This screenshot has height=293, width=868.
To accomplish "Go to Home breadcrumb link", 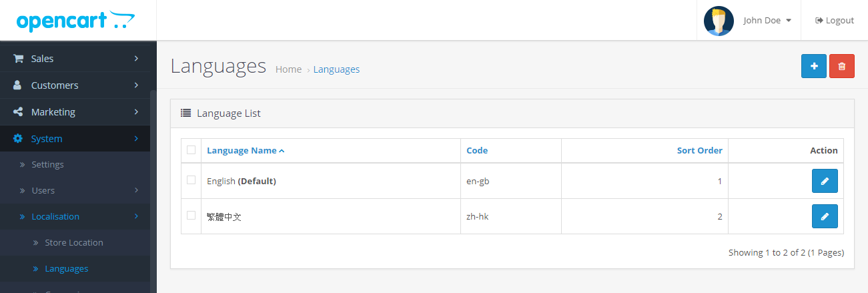I will pos(288,69).
